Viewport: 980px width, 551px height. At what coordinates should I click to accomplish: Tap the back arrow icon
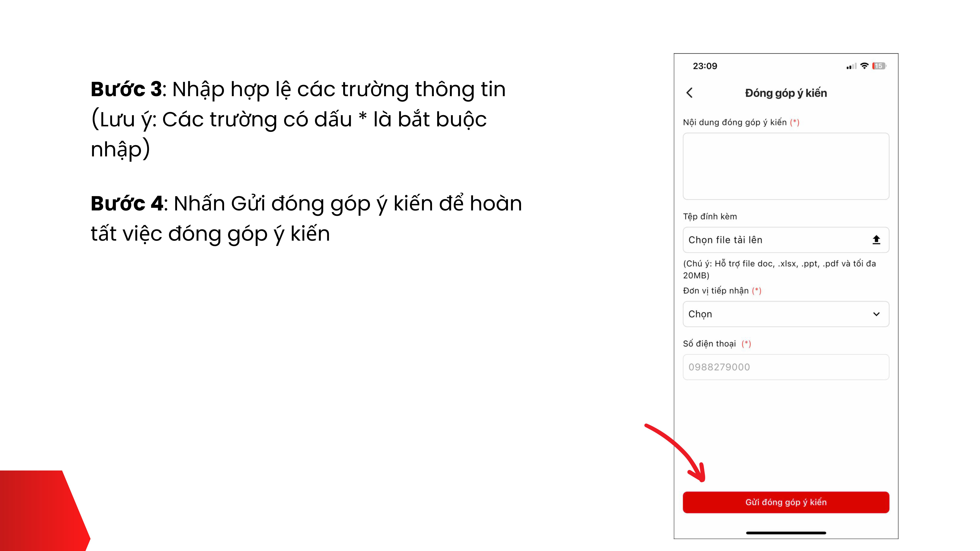tap(689, 93)
